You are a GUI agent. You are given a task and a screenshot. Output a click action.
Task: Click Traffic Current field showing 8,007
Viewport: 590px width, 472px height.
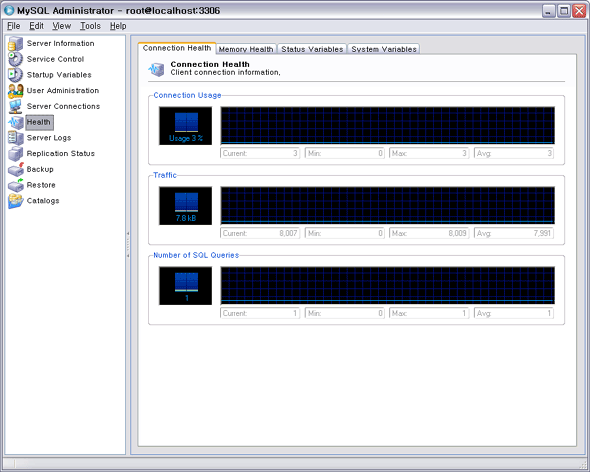point(260,233)
